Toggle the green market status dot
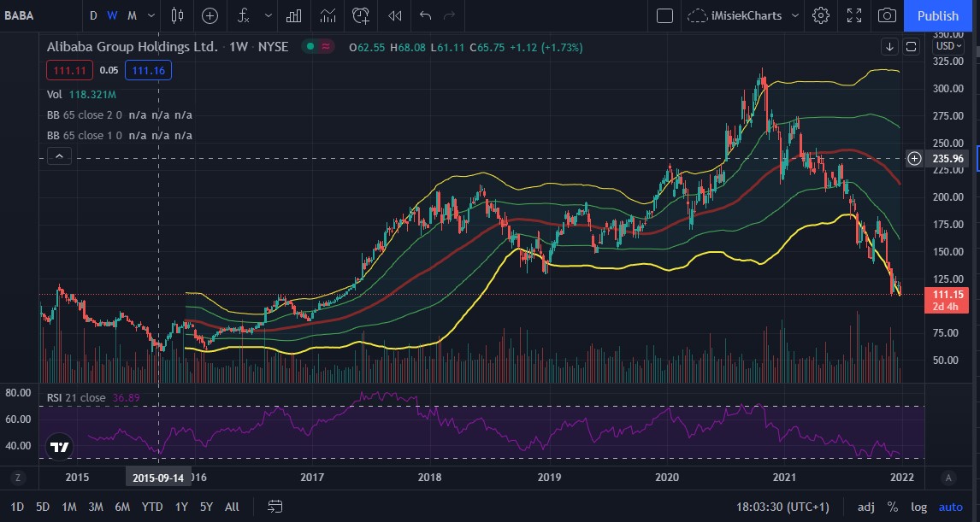This screenshot has height=522, width=980. coord(310,46)
